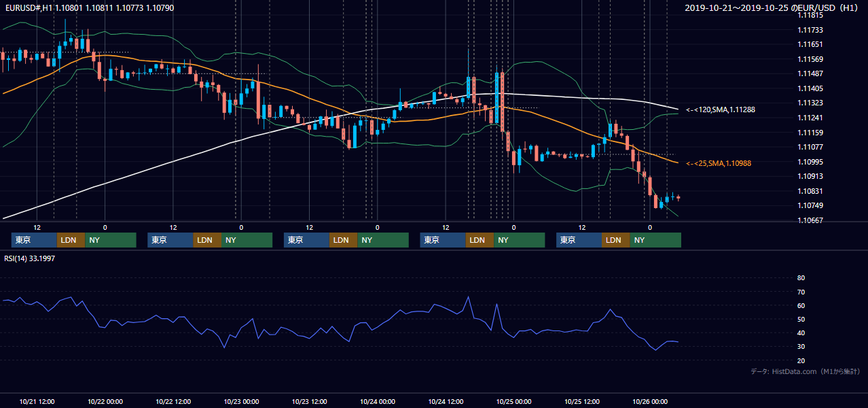Image resolution: width=868 pixels, height=408 pixels.
Task: Click the HistData.com data source credit
Action: pos(806,371)
